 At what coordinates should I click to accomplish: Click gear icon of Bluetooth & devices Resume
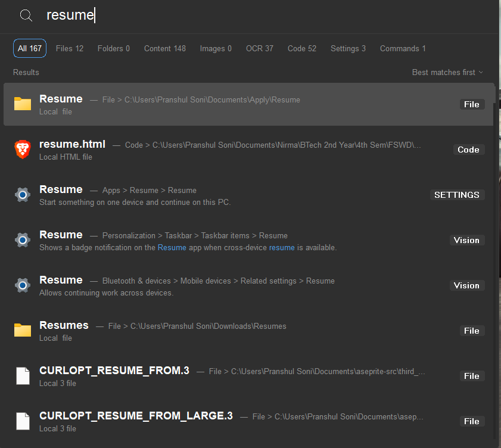pos(23,285)
